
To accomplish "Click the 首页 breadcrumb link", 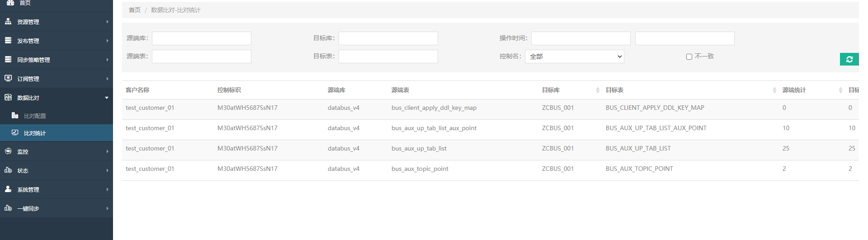I will point(135,10).
